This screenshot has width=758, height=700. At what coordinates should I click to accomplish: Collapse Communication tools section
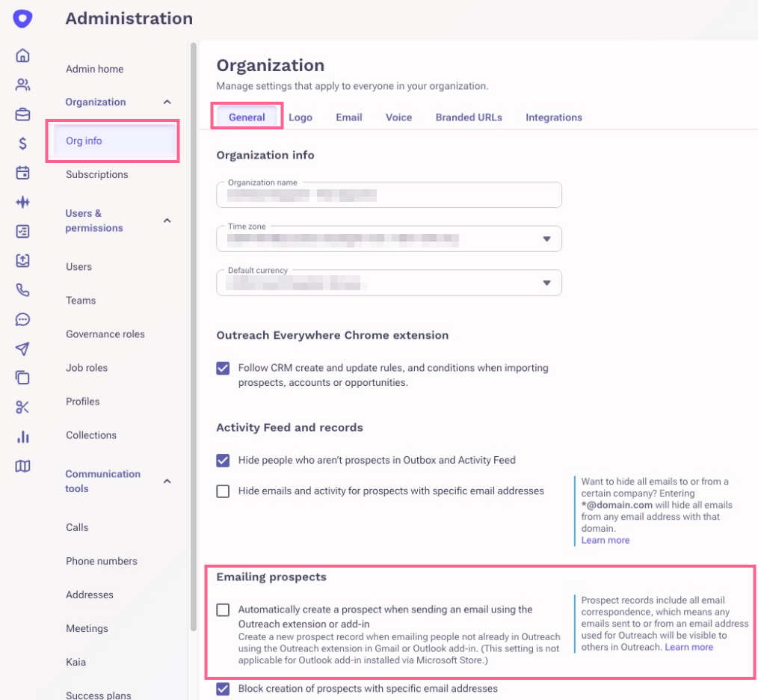coord(167,482)
